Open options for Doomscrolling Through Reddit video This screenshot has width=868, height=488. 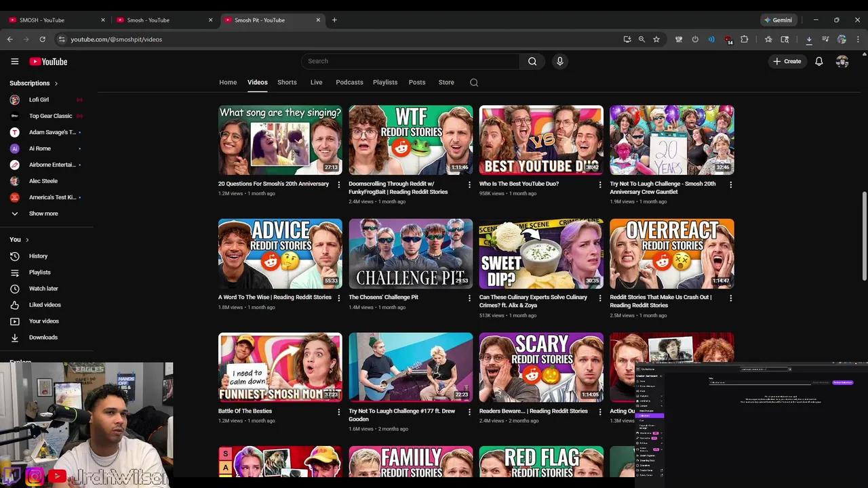469,184
